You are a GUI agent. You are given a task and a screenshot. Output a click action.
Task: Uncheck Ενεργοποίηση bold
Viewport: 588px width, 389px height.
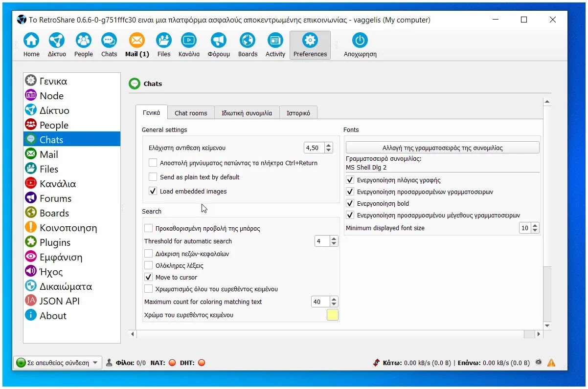[x=350, y=203]
